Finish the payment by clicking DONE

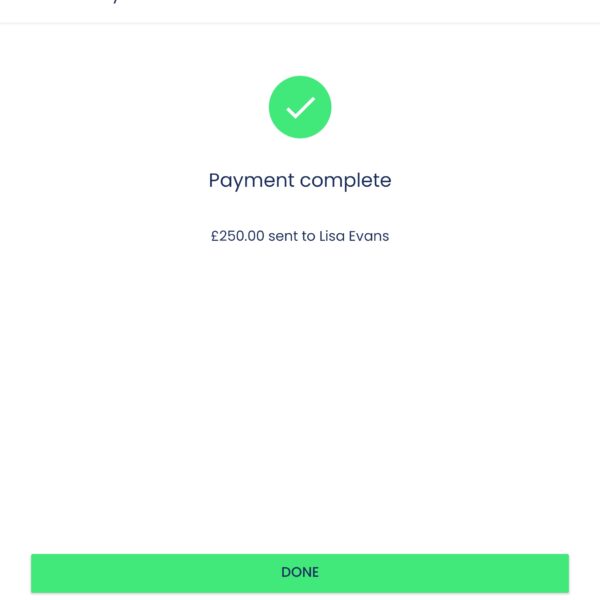[x=300, y=573]
